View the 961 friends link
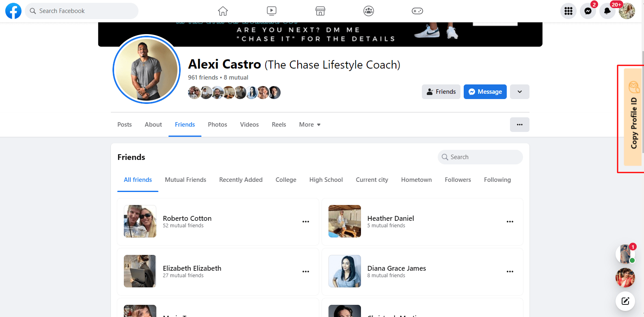This screenshot has width=644, height=317. 203,78
